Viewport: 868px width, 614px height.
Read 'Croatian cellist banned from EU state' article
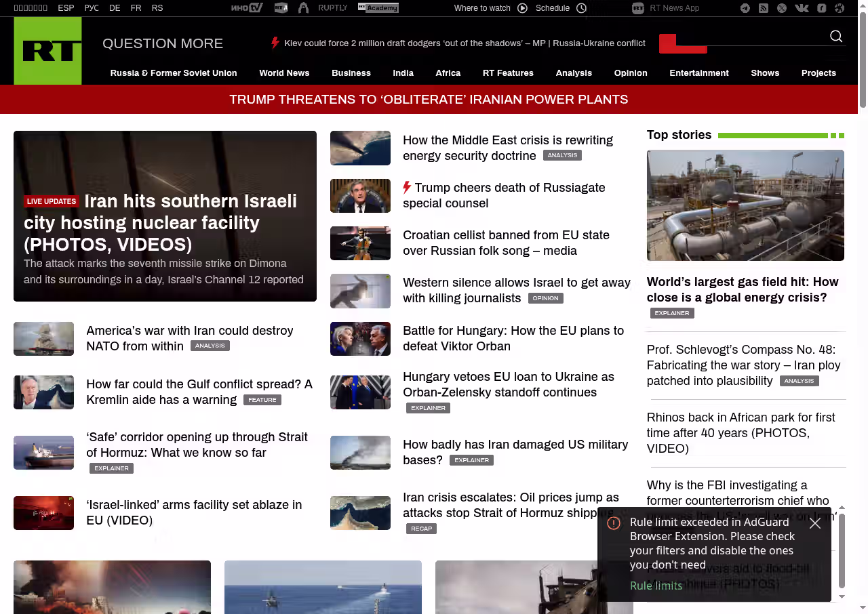pos(506,243)
